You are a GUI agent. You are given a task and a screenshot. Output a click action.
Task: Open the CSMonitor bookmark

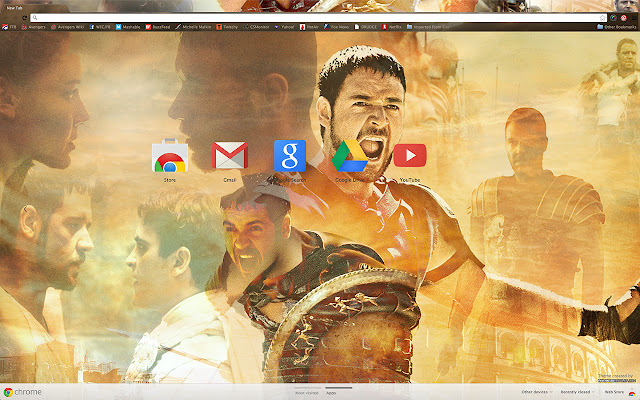point(256,27)
